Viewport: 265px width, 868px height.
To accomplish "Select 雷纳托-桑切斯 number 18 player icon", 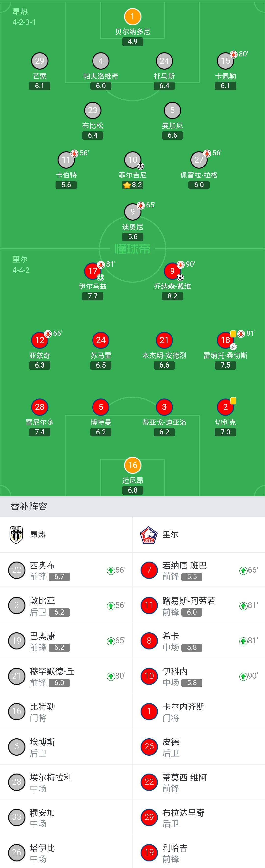I will click(x=225, y=340).
